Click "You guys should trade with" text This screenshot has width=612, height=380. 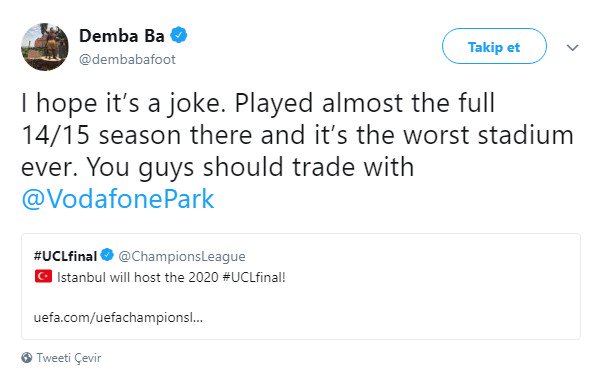(x=250, y=167)
